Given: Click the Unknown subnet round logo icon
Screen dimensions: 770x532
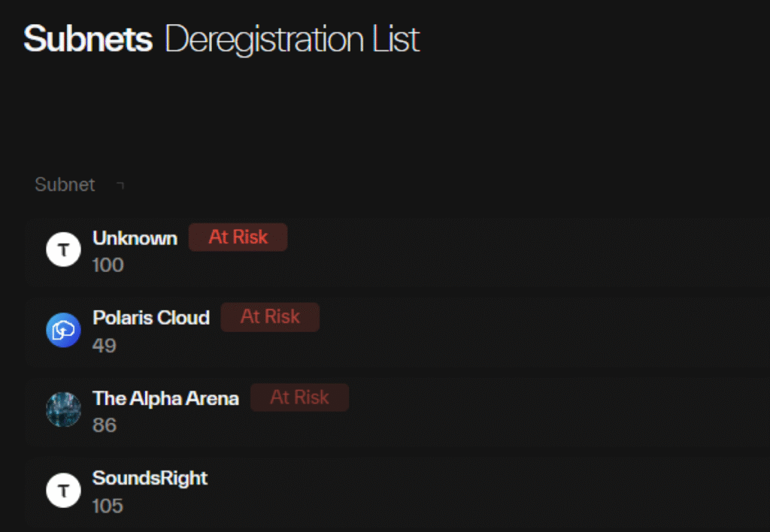Looking at the screenshot, I should click(x=63, y=249).
